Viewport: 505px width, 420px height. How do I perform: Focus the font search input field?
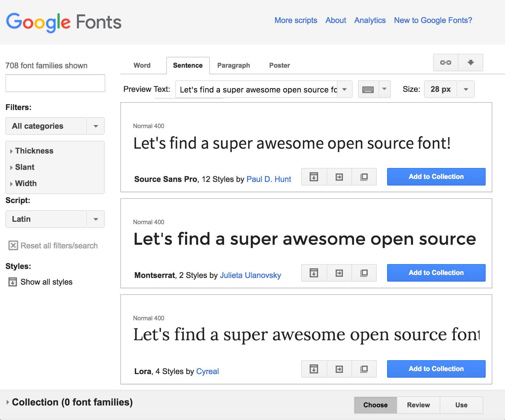[x=55, y=83]
